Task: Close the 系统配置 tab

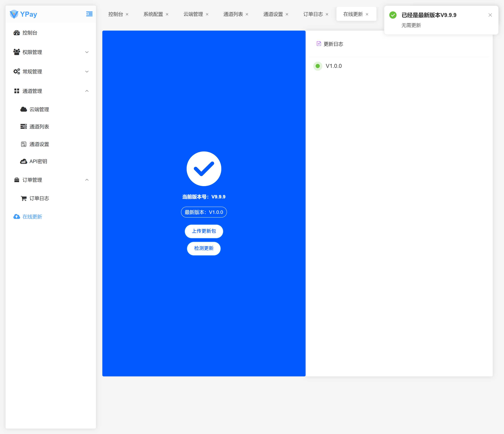Action: click(x=167, y=14)
